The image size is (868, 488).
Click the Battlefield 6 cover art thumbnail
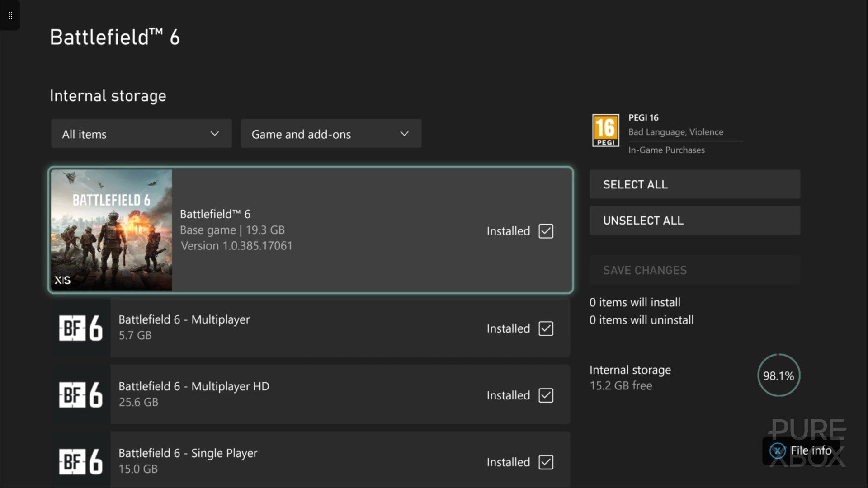click(111, 230)
